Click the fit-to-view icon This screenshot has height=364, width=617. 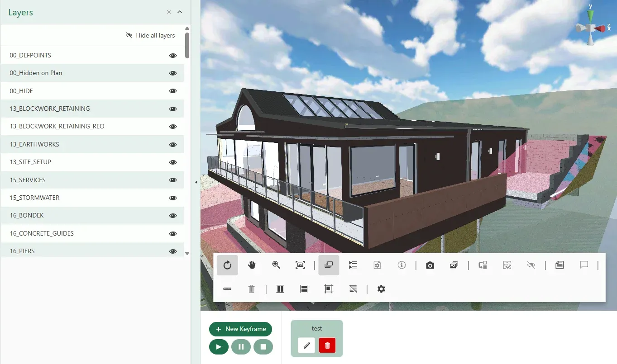tap(300, 265)
